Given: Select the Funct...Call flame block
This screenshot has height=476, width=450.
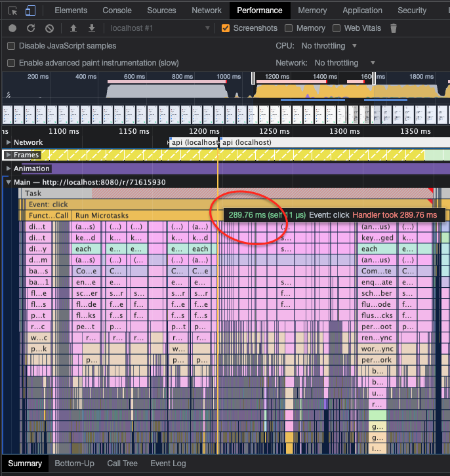Looking at the screenshot, I should tap(49, 216).
